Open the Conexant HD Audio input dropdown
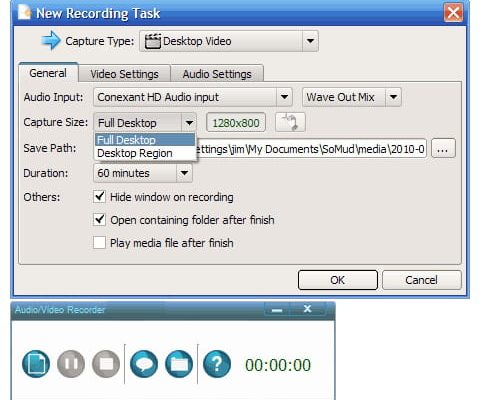 (193, 97)
